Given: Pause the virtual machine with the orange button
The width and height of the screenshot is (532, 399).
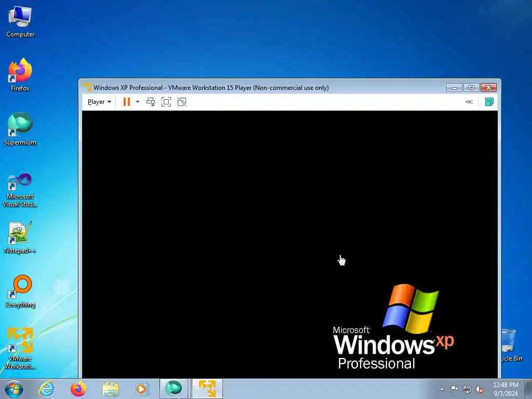Looking at the screenshot, I should click(127, 102).
